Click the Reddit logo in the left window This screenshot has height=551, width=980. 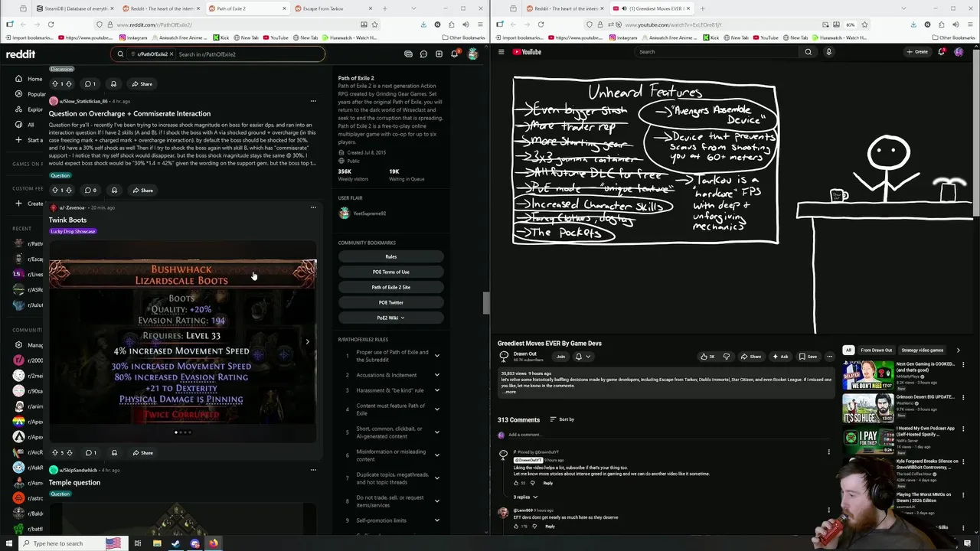click(21, 54)
